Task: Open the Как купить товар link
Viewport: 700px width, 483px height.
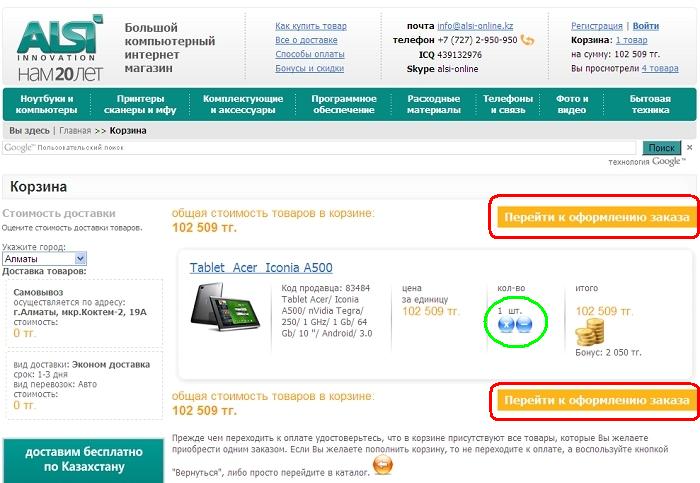Action: [x=311, y=26]
